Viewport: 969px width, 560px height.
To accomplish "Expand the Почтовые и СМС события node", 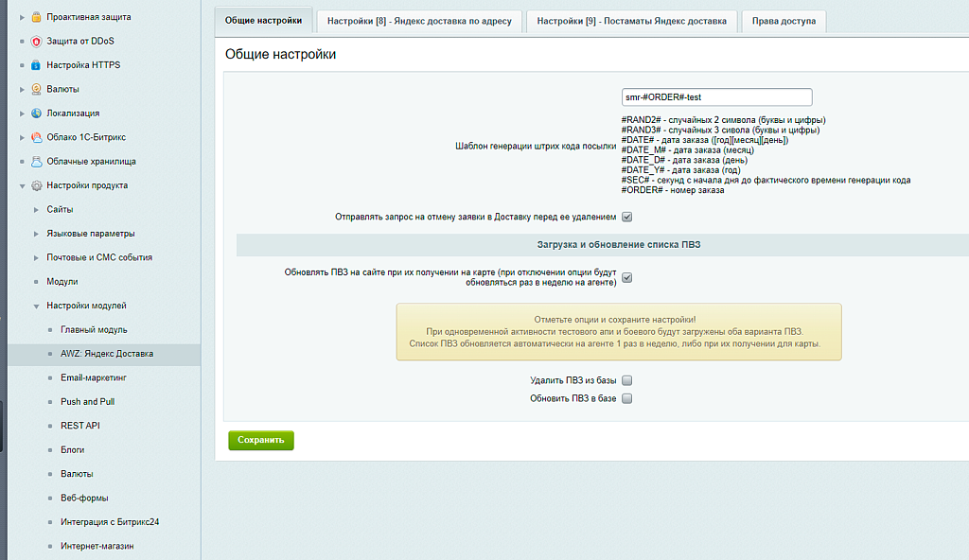I will (x=36, y=257).
